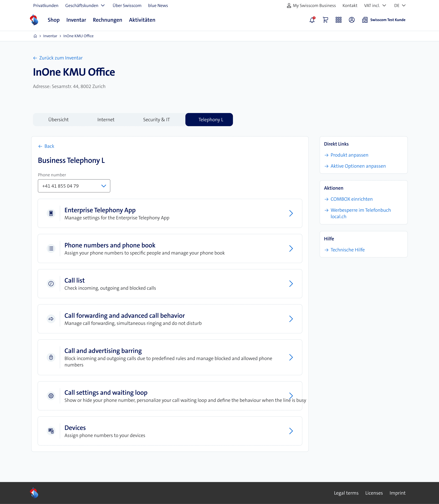Click Zurück zum Inventar link
Screen dimensions: 439x504
point(61,58)
